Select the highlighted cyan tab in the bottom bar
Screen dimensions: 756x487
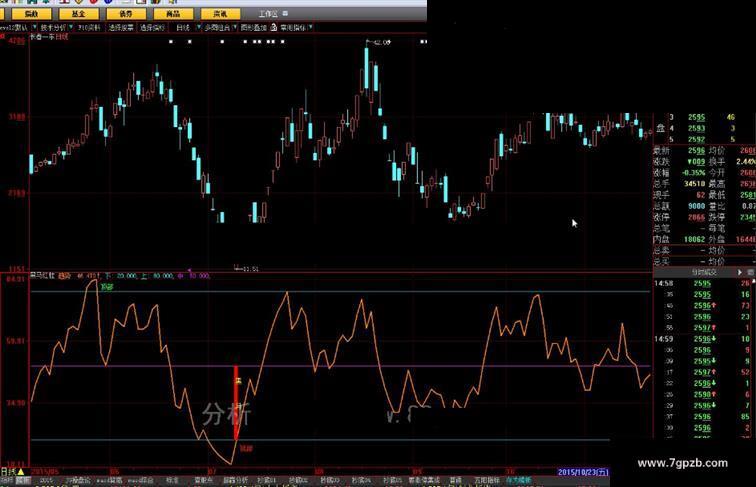[x=518, y=481]
